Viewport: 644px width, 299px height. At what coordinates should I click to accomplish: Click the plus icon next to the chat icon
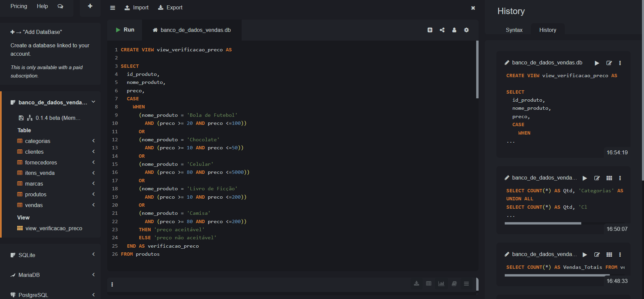pos(90,6)
